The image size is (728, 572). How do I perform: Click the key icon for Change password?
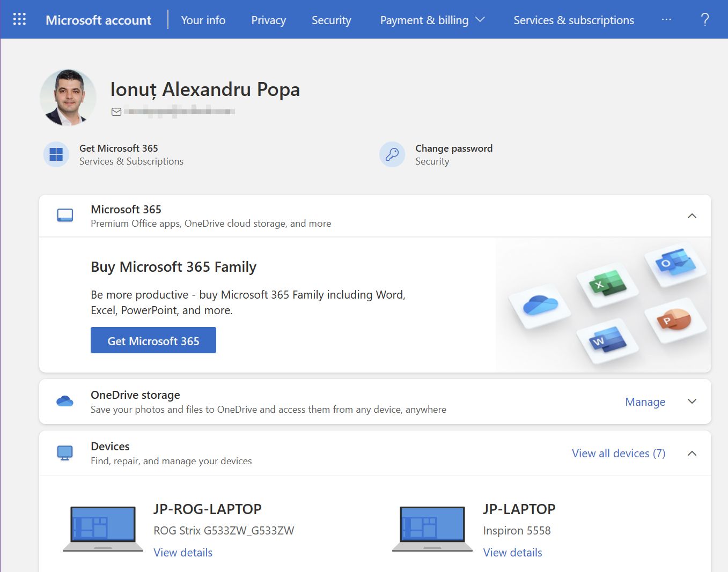(x=392, y=154)
